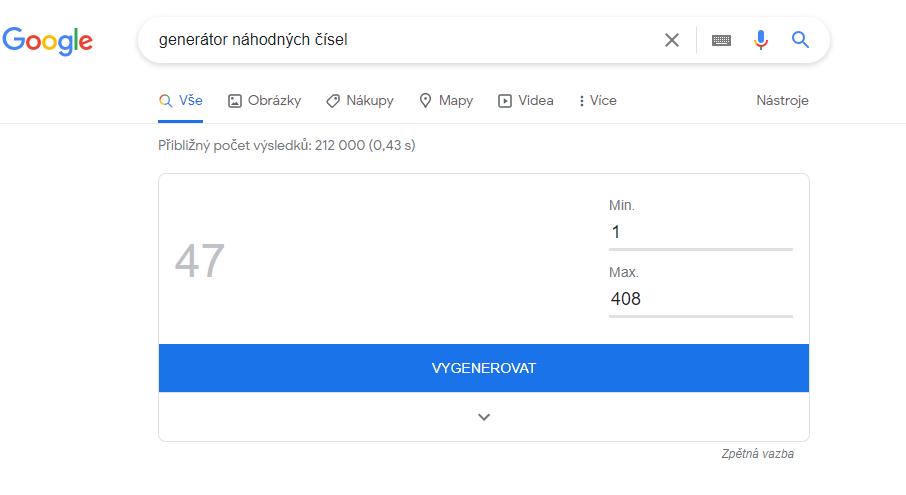Click the Nákupy tag icon
This screenshot has height=495, width=906.
(x=333, y=101)
